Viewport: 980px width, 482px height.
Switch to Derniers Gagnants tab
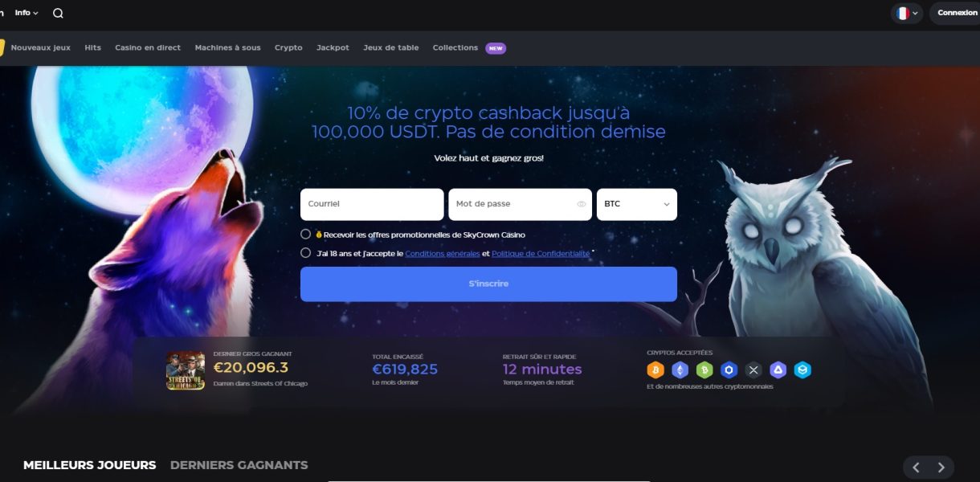[x=239, y=465]
